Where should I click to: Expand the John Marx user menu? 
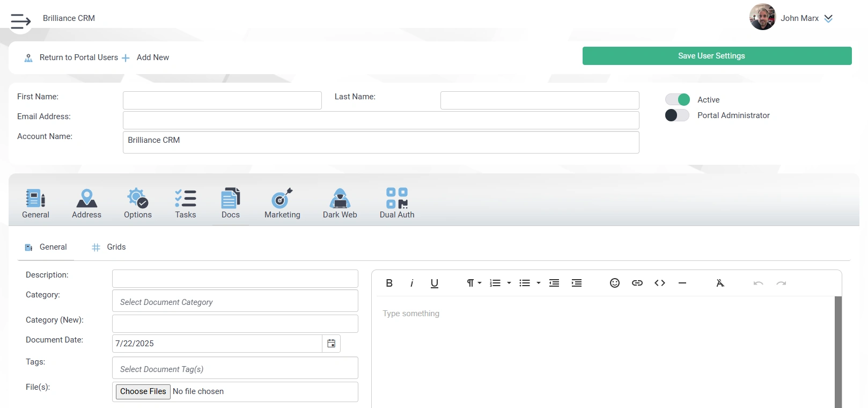pyautogui.click(x=828, y=18)
